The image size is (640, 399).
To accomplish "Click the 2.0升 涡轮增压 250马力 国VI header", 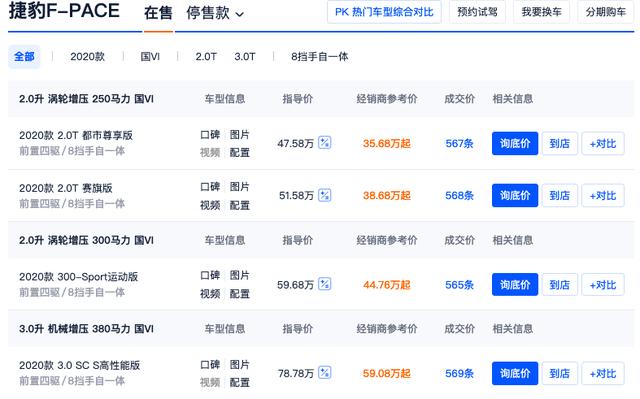I will click(x=86, y=99).
